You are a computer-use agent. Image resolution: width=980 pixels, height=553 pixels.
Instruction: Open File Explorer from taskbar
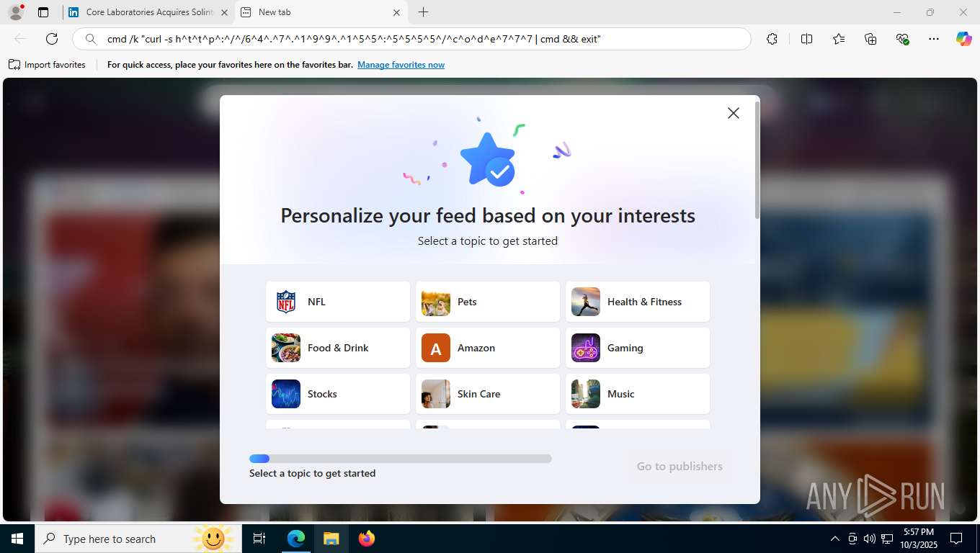pos(331,539)
